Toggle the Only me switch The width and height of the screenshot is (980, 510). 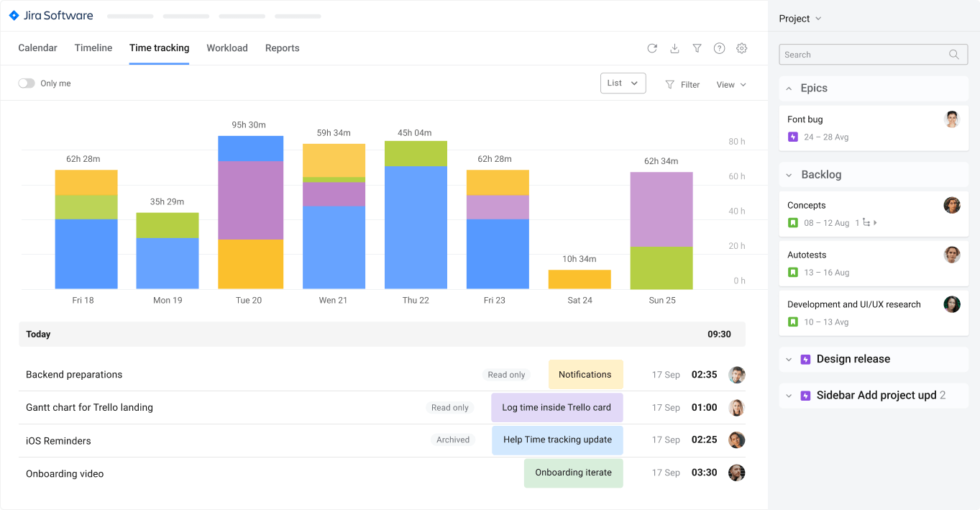click(27, 83)
